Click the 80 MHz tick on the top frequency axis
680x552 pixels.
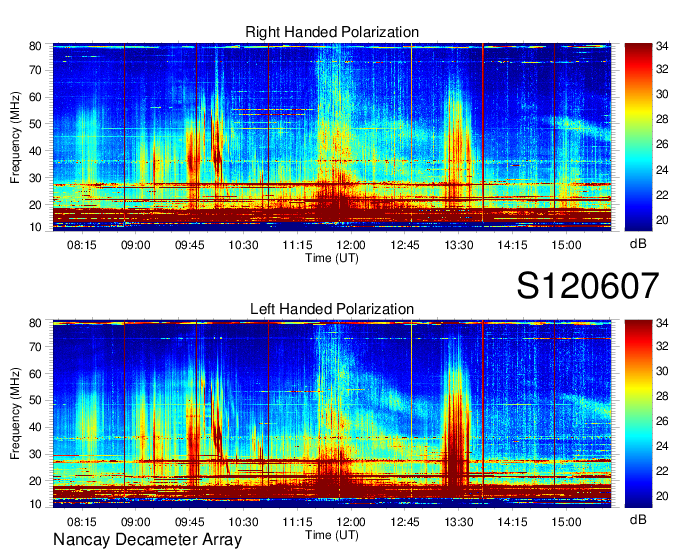(35, 46)
